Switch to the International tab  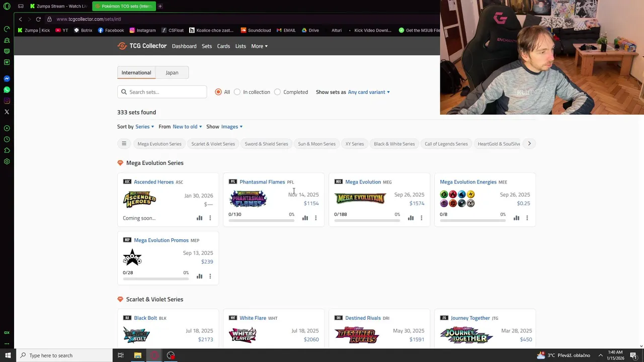pos(136,72)
